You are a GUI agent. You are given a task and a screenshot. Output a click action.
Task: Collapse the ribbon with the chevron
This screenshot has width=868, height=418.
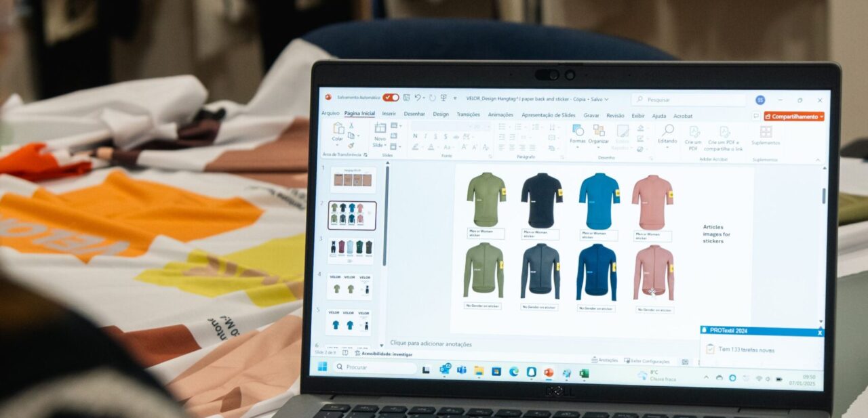[x=818, y=159]
